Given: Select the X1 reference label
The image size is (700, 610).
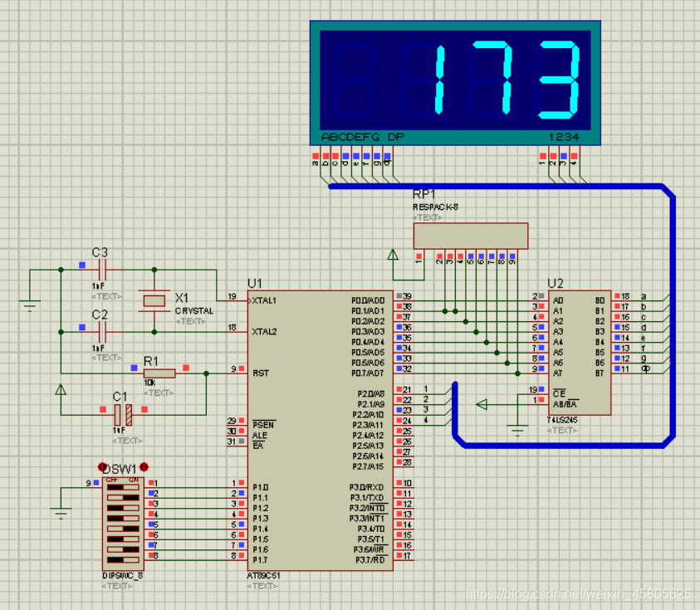Looking at the screenshot, I should click(x=182, y=298).
